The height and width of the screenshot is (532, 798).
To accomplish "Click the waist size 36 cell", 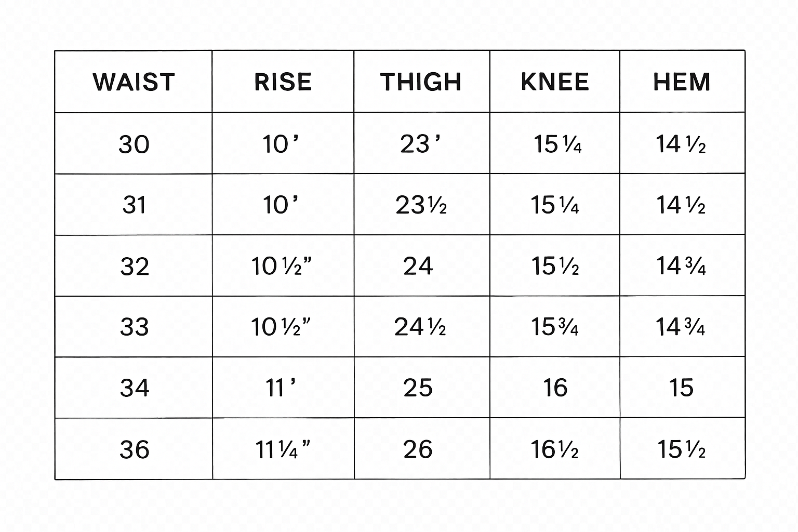I will (x=135, y=449).
